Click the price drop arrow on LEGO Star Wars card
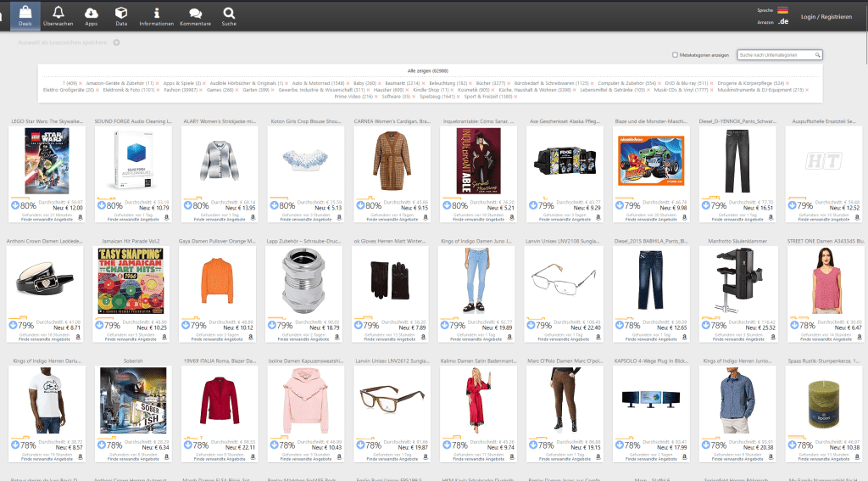This screenshot has height=481, width=868. click(15, 205)
